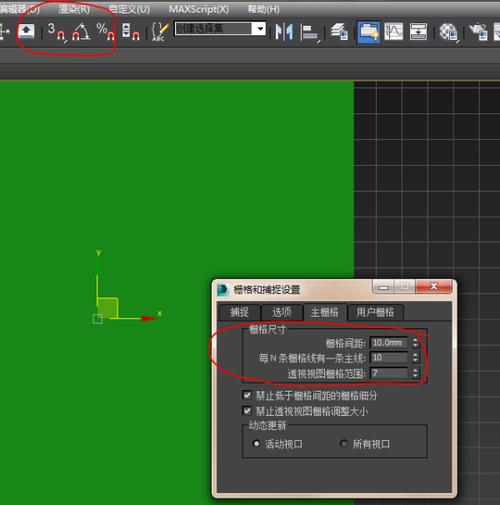
Task: Click the 3ds Max logo in dialog title
Action: coord(222,289)
